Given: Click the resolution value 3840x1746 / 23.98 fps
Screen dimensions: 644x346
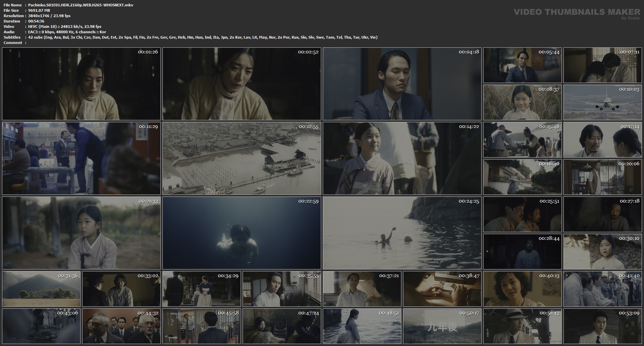Looking at the screenshot, I should pos(49,16).
